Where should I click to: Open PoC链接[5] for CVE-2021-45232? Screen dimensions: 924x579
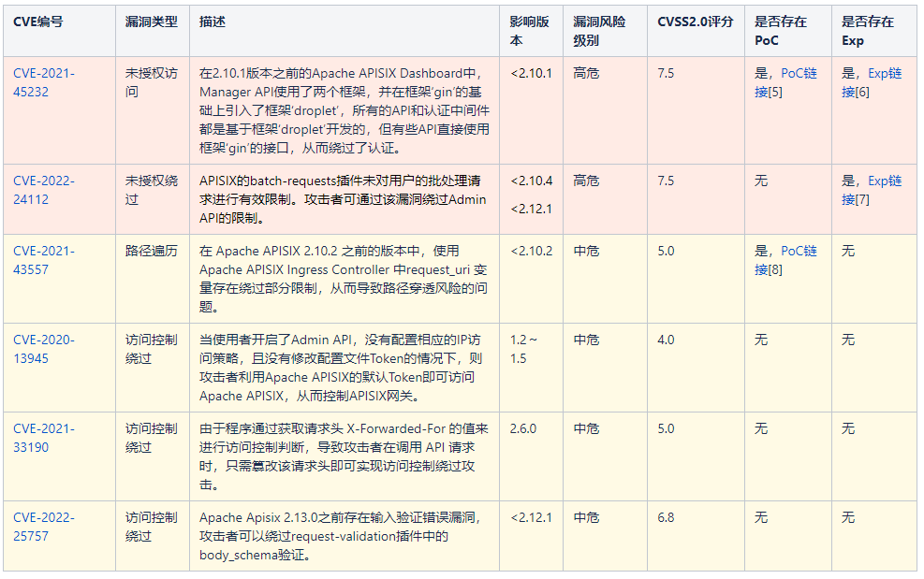coord(785,82)
